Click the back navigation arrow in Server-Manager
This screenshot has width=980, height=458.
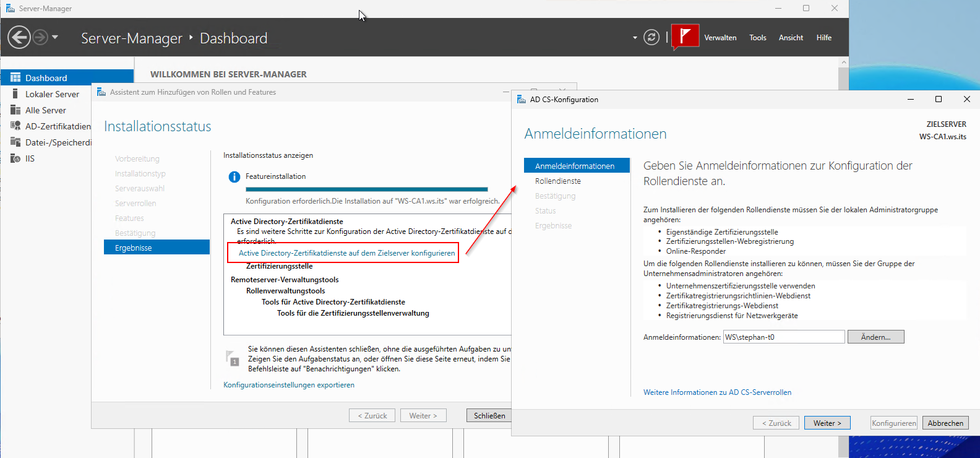[x=19, y=37]
